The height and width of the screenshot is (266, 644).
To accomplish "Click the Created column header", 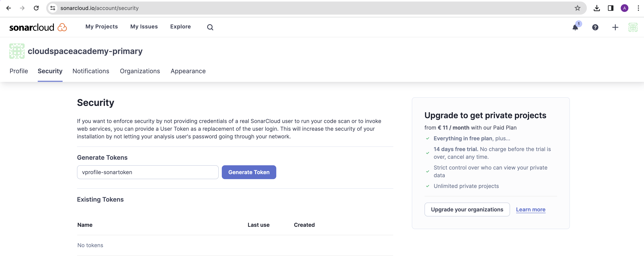I will pos(304,225).
